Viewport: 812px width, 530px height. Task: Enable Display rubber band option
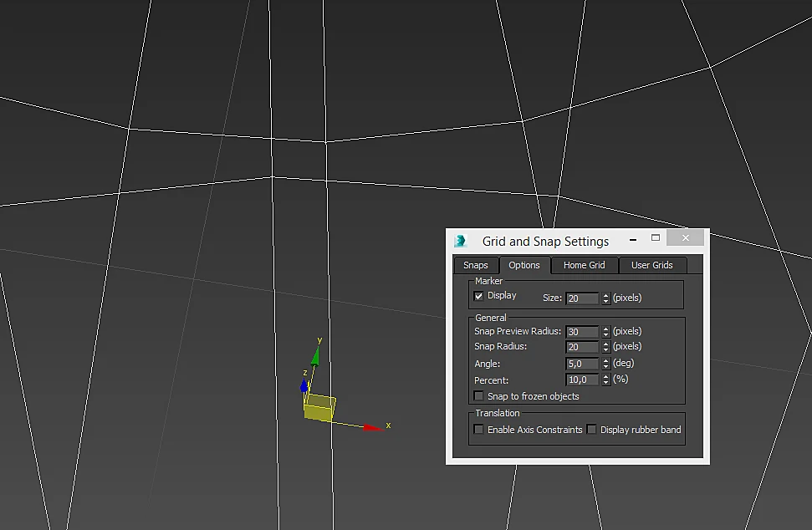point(591,429)
